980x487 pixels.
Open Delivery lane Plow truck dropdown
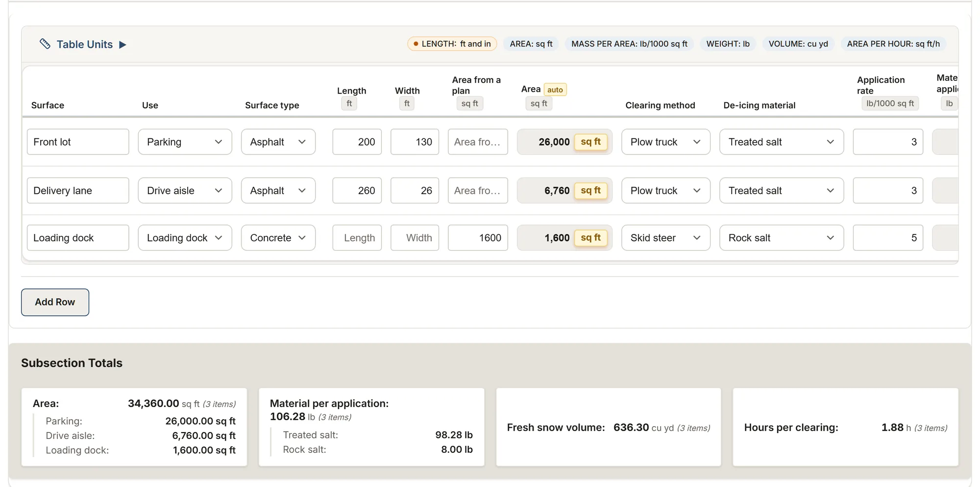pyautogui.click(x=665, y=190)
